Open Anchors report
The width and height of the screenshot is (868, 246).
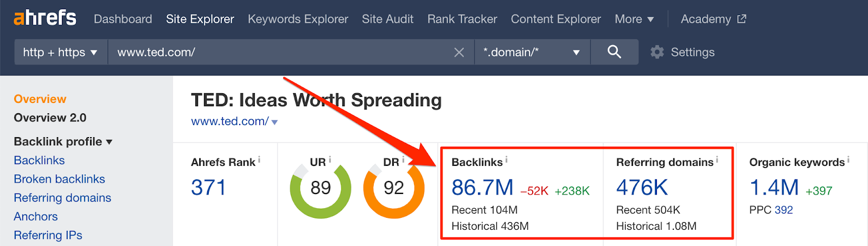[x=36, y=216]
